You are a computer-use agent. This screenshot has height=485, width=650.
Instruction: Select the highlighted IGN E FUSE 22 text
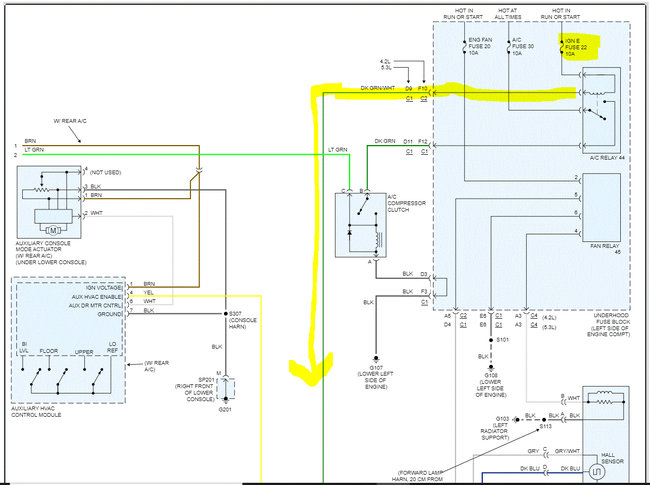tap(576, 44)
